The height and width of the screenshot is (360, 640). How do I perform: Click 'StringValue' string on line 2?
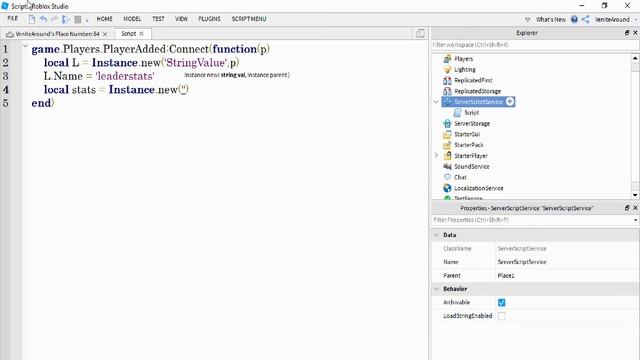pos(195,63)
